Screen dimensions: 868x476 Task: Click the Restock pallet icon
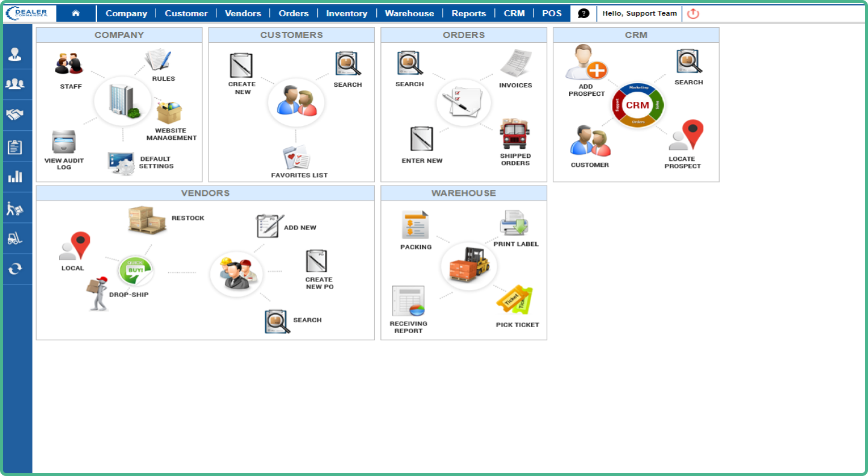click(146, 220)
